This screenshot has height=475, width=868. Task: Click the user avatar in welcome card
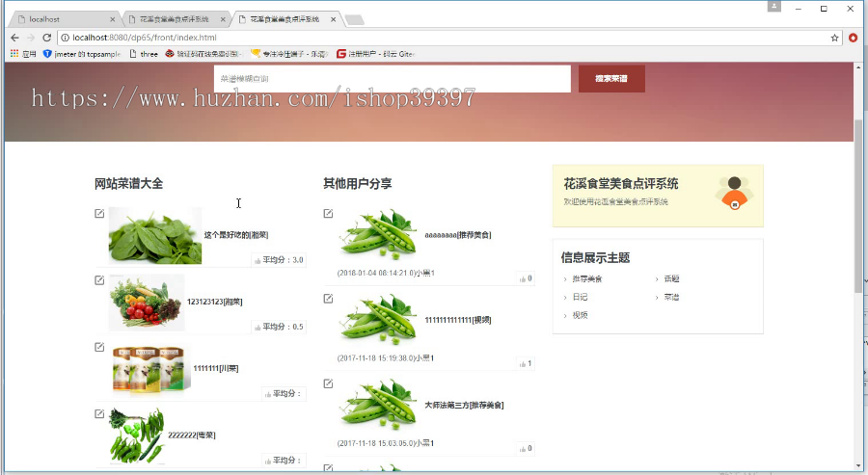735,193
